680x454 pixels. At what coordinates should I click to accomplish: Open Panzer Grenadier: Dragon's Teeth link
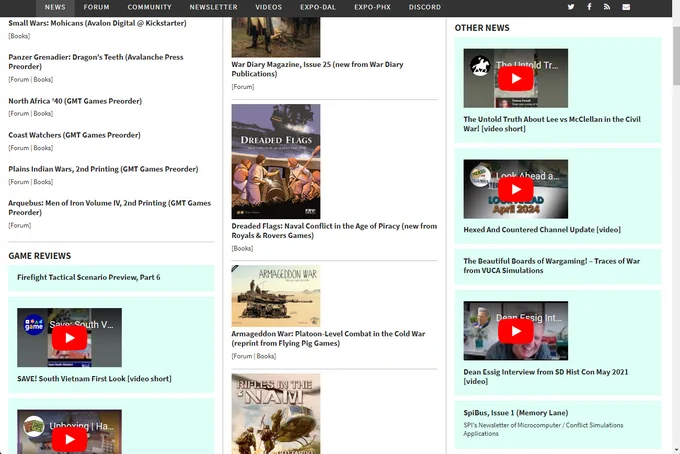[96, 62]
